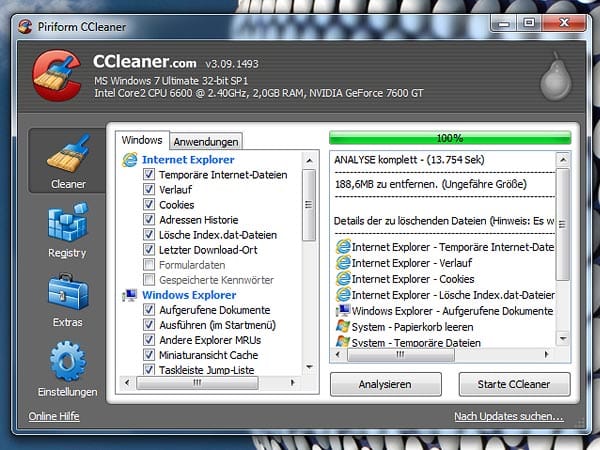Open Einstellungen gear icon
Viewport: 600px width, 450px height.
pos(68,361)
